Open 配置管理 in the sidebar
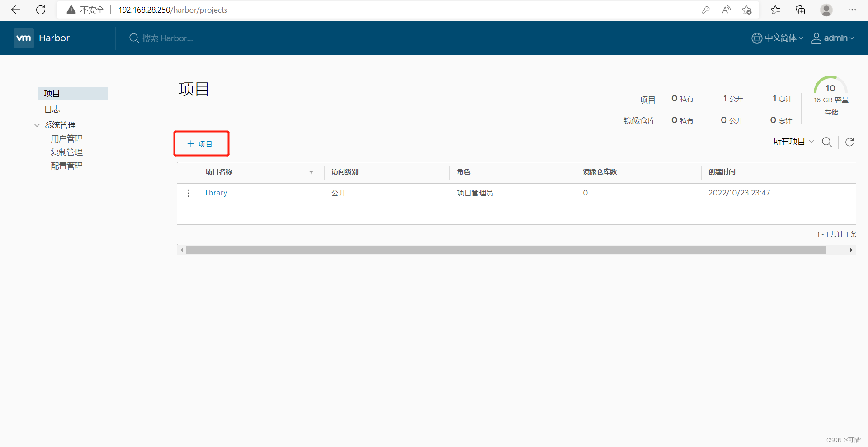The width and height of the screenshot is (868, 447). click(67, 166)
